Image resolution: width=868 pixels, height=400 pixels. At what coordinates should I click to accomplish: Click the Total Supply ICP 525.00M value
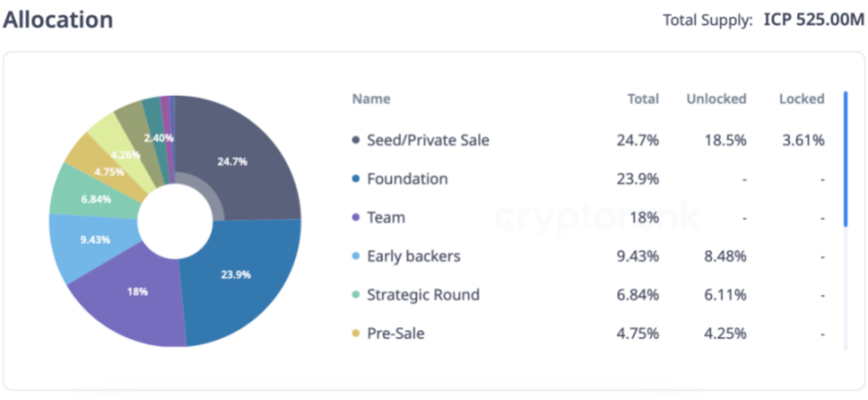[x=812, y=20]
